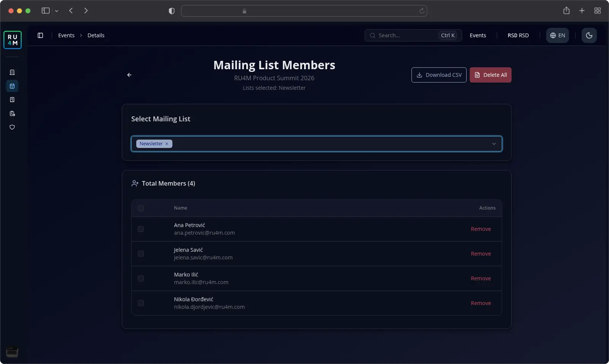
Task: Click the avatar thumbnail at the sidebar bottom
Action: click(x=12, y=352)
